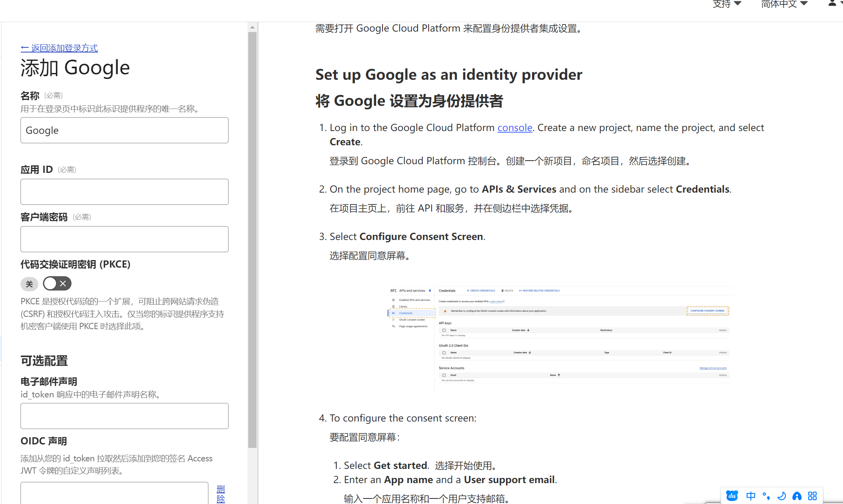Image resolution: width=843 pixels, height=504 pixels.
Task: Open the console hyperlink
Action: [x=515, y=127]
